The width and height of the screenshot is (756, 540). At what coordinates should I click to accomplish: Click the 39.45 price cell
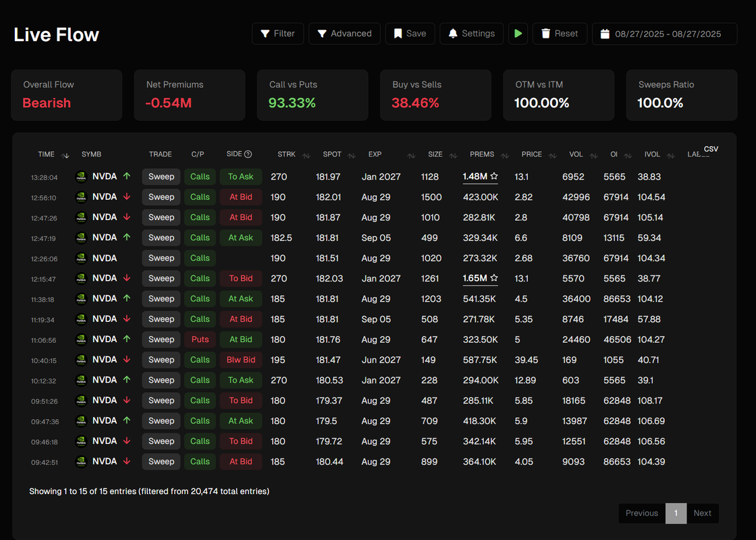pyautogui.click(x=526, y=360)
